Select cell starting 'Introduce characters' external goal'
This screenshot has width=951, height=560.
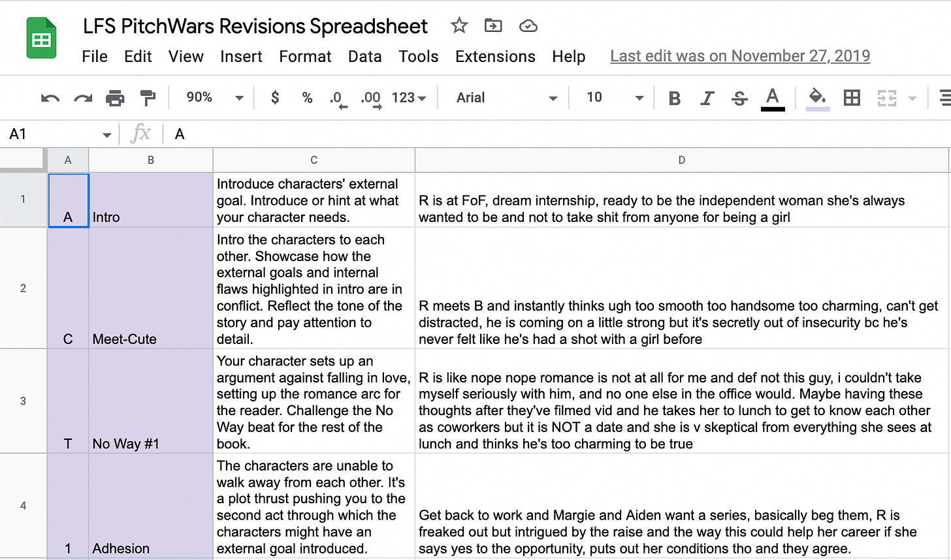[314, 200]
